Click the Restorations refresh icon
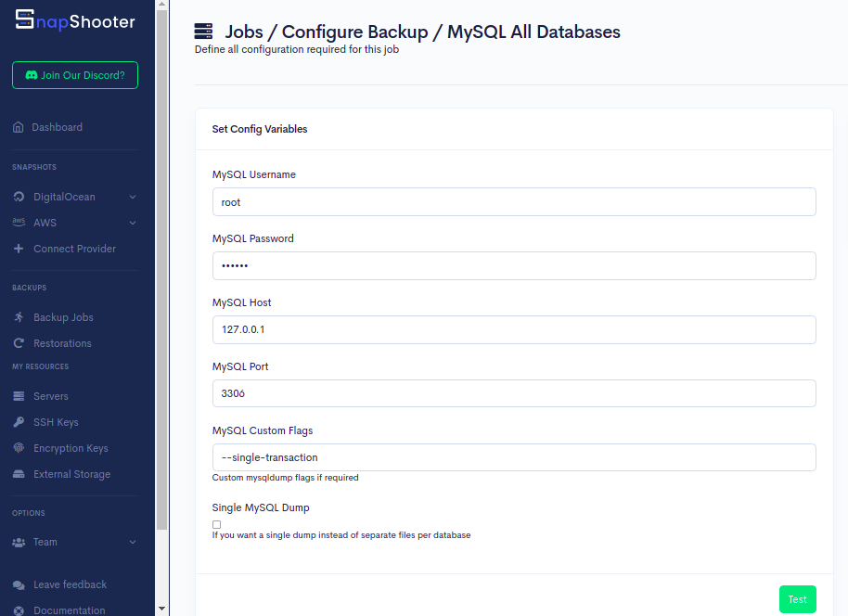Screen dimensions: 848x616 coord(19,343)
